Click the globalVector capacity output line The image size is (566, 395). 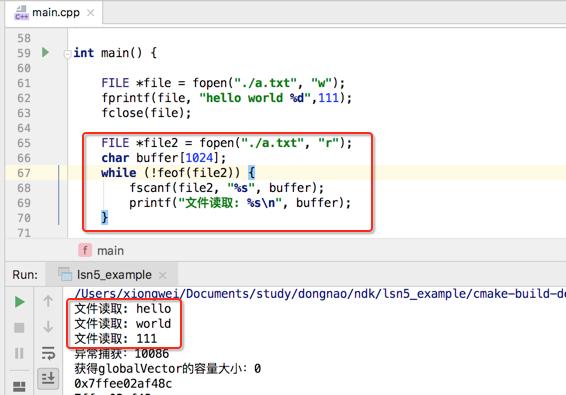[x=167, y=369]
